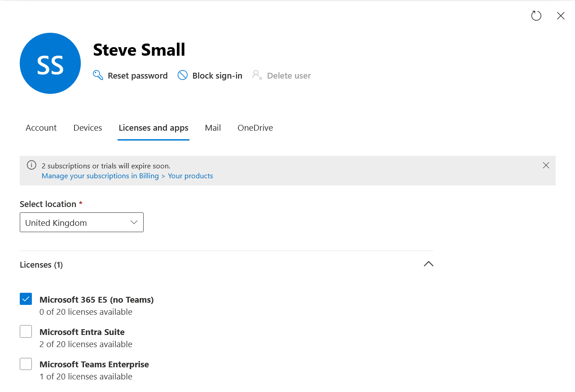Click the Reset password button label

[x=137, y=76]
